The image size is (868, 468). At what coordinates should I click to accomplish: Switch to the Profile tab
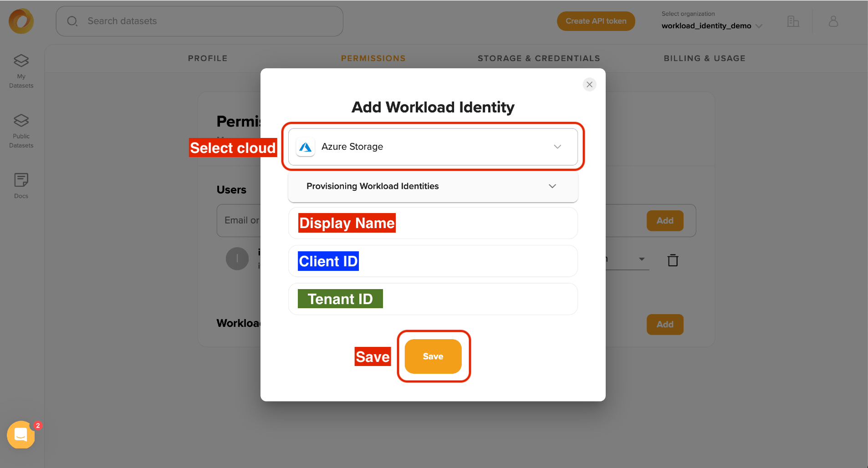pyautogui.click(x=208, y=58)
